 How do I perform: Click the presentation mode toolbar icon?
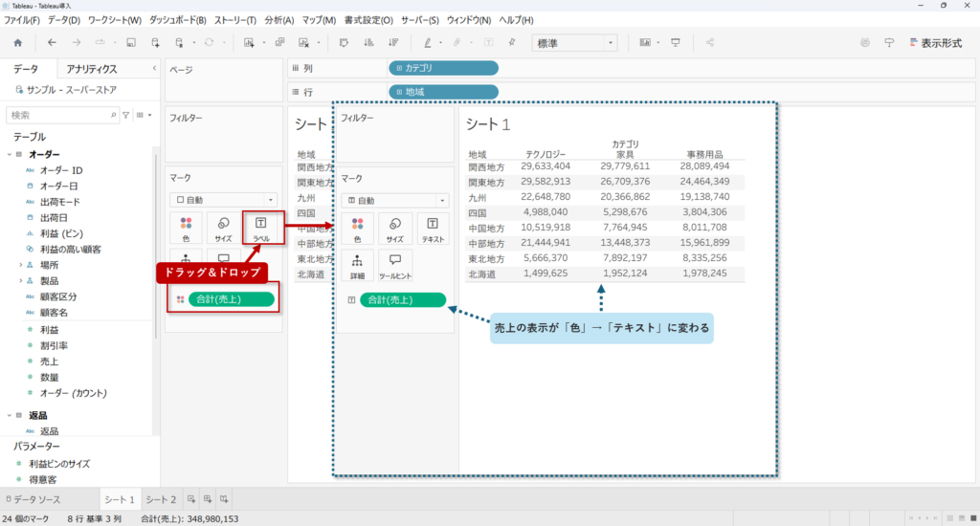click(676, 43)
